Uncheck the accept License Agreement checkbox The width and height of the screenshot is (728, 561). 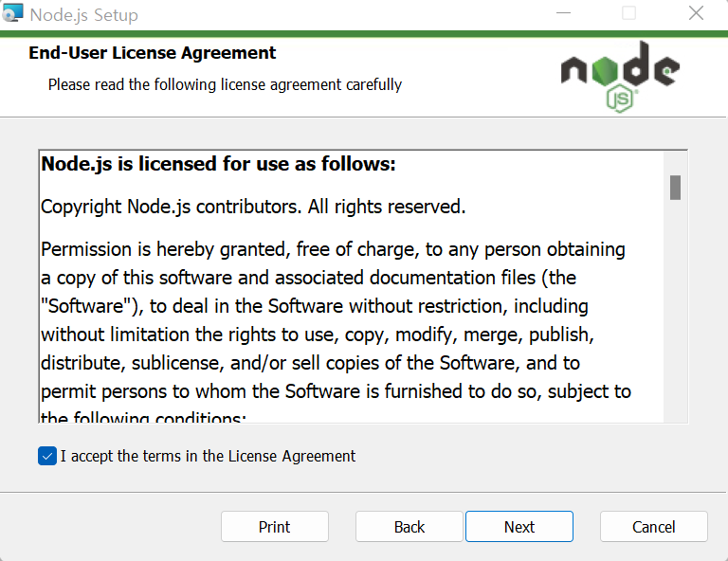[47, 456]
